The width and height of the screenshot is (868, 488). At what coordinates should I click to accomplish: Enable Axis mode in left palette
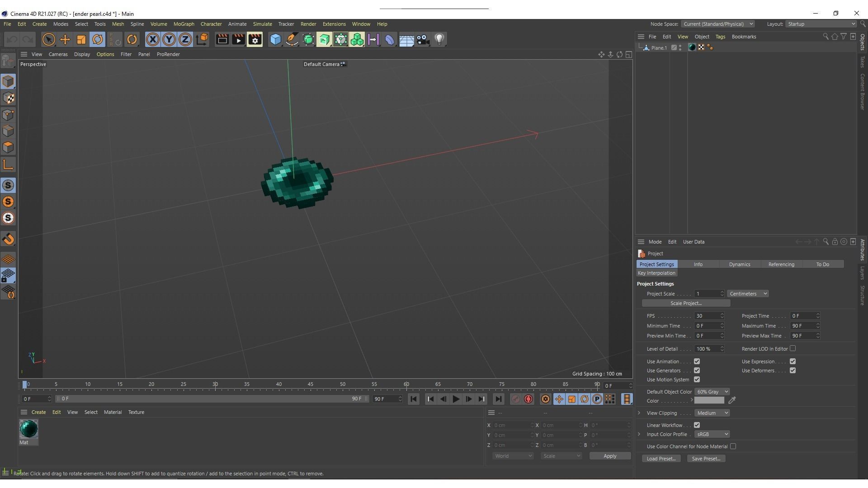[8, 164]
